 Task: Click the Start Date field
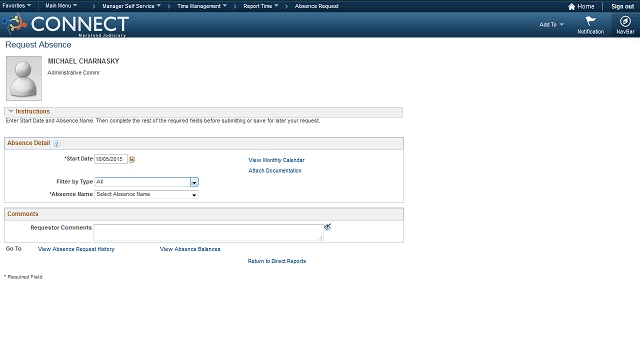[111, 159]
